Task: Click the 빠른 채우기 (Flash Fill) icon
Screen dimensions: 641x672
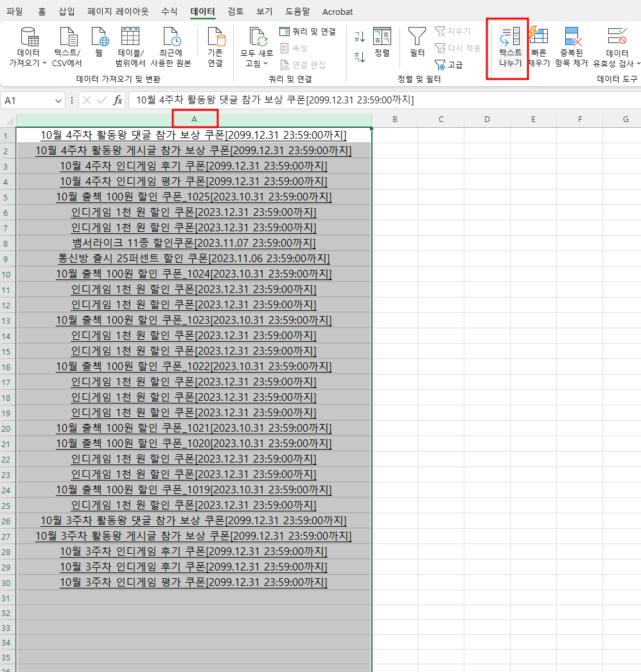Action: pos(538,48)
